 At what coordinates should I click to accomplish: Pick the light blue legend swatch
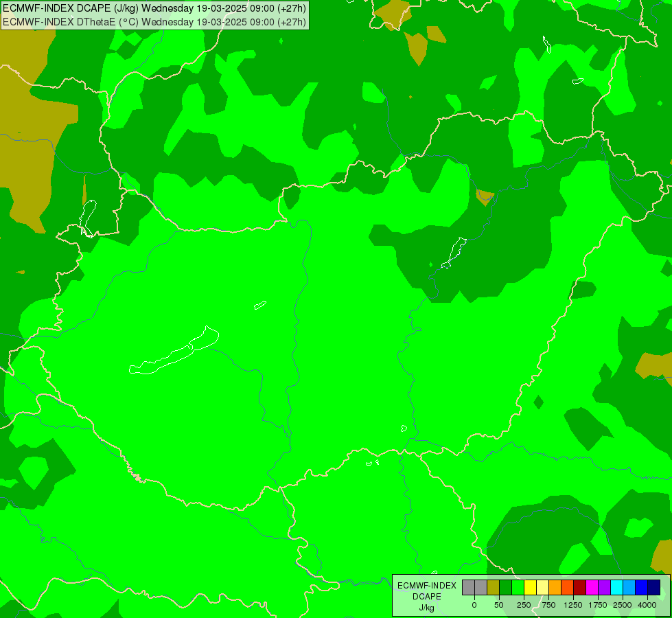coord(629,588)
